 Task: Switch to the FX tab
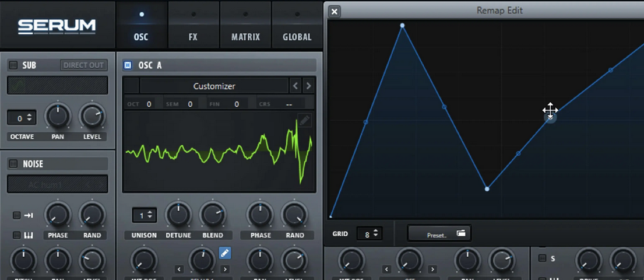click(x=193, y=24)
